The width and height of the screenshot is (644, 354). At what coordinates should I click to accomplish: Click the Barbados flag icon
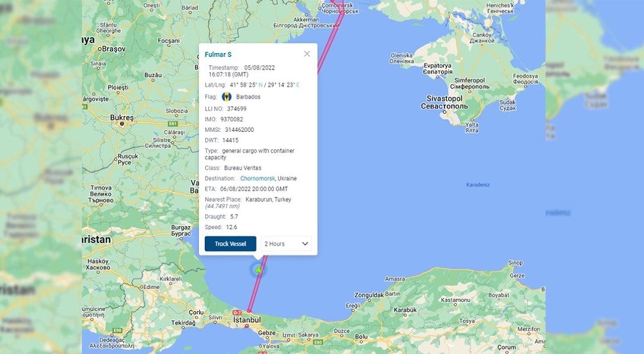pos(226,97)
